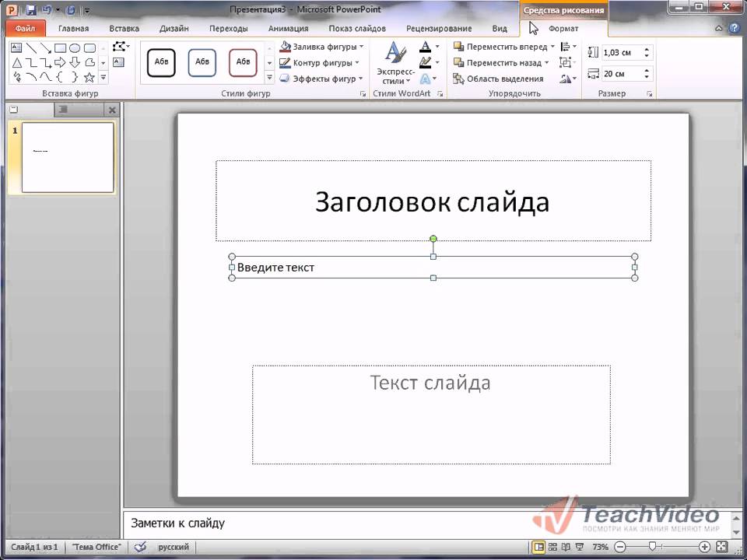Viewport: 747px width, 560px height.
Task: Switch to the Главная tab
Action: pos(73,29)
